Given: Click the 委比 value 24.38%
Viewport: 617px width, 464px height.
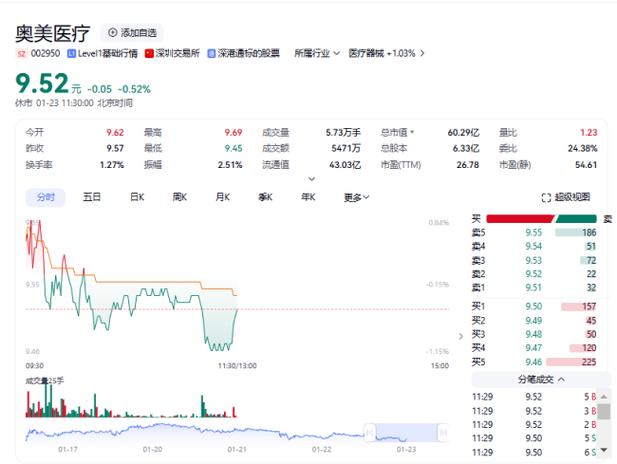Looking at the screenshot, I should coord(582,148).
